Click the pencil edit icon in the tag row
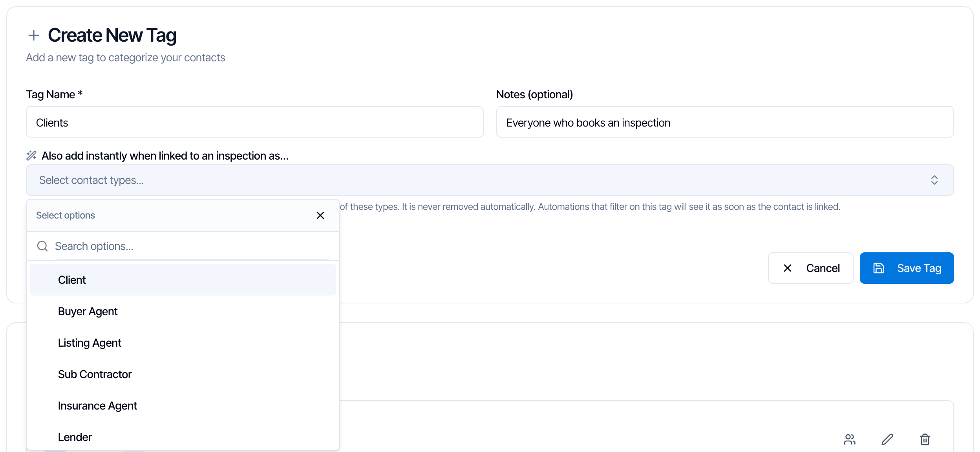The height and width of the screenshot is (452, 980). coord(887,439)
